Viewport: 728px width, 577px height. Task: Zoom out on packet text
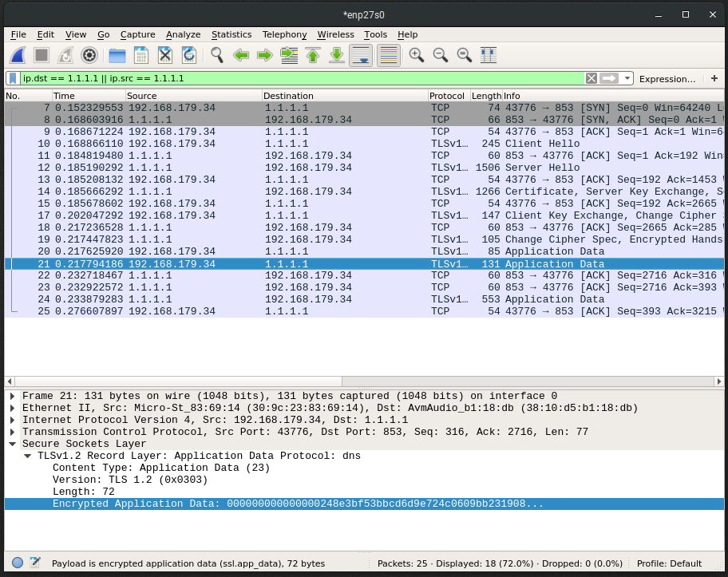pos(441,55)
